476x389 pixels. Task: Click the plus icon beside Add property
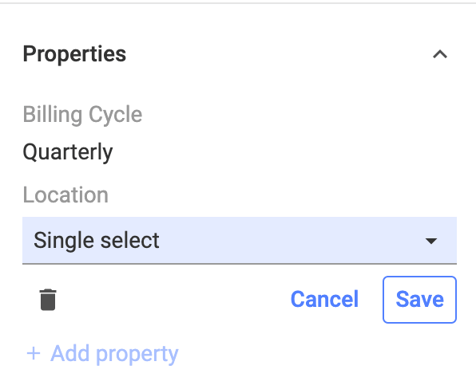(x=33, y=353)
